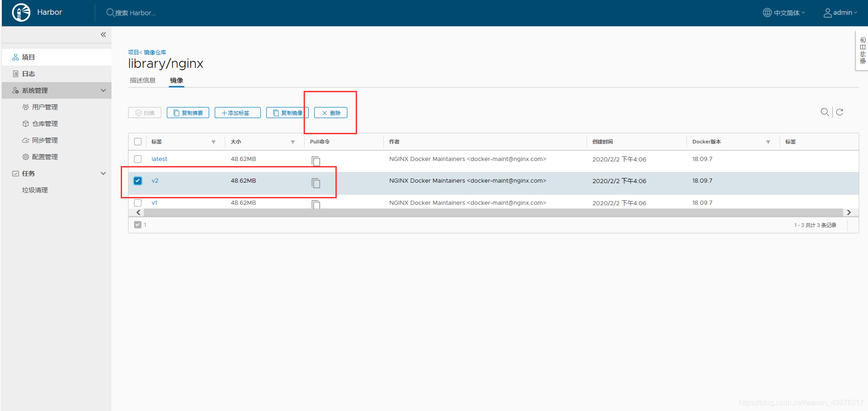Expand the 任务 section chevron
This screenshot has height=411, width=868.
click(103, 173)
